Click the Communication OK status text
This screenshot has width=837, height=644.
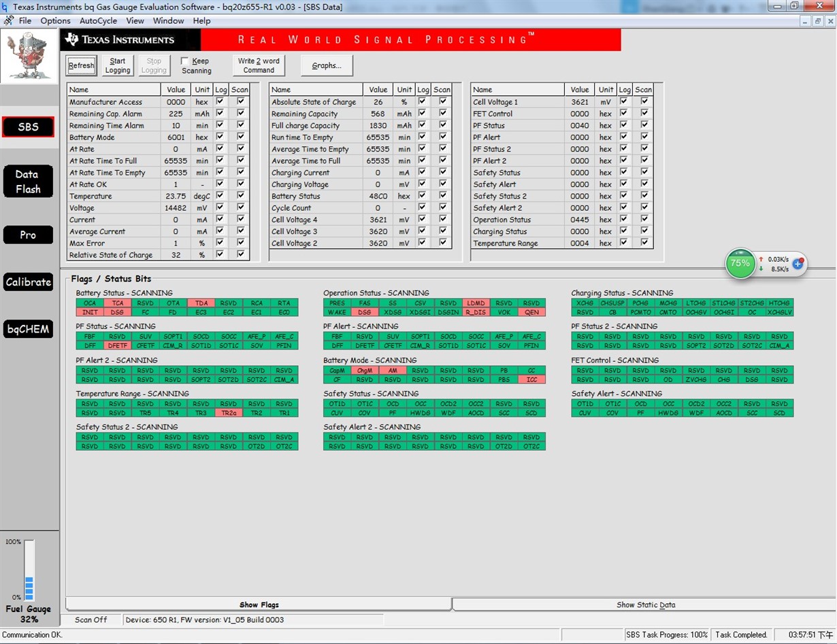click(x=32, y=635)
